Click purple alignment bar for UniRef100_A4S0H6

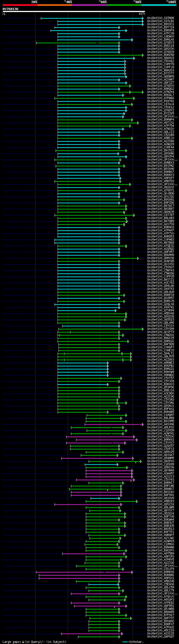114,424
